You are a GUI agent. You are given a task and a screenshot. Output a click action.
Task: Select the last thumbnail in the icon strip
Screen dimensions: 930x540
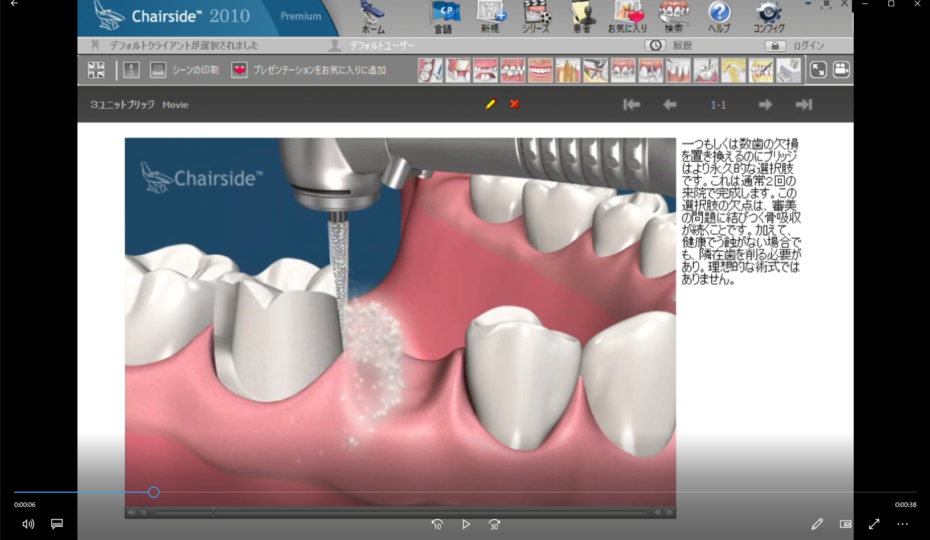point(788,70)
